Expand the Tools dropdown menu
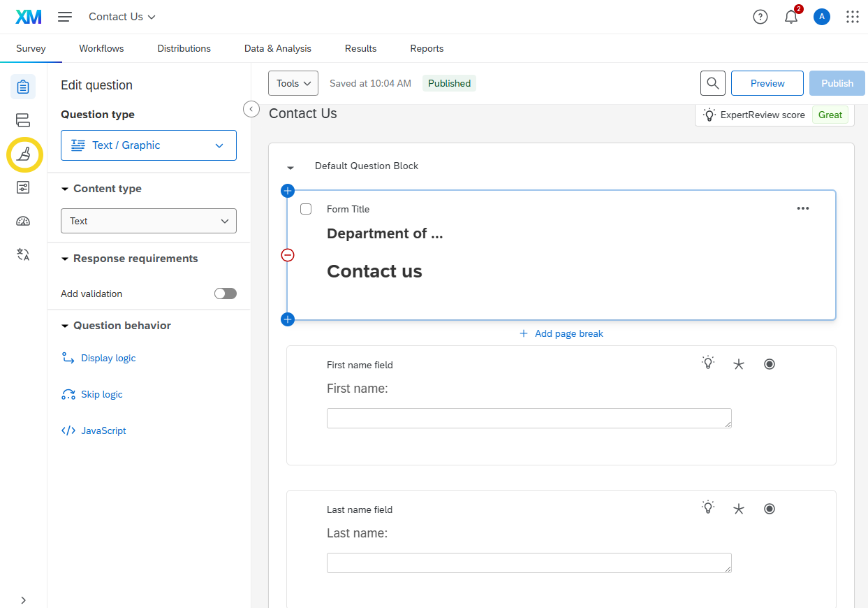 [293, 83]
